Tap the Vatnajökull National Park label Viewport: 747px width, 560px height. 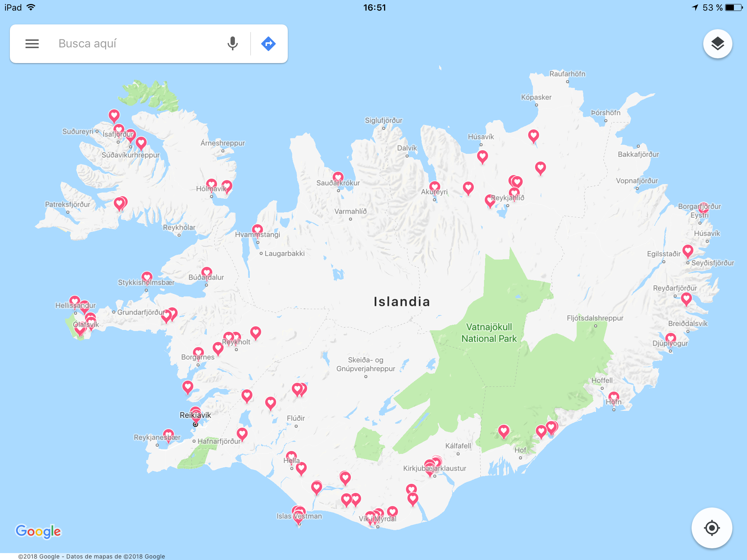[x=489, y=333]
